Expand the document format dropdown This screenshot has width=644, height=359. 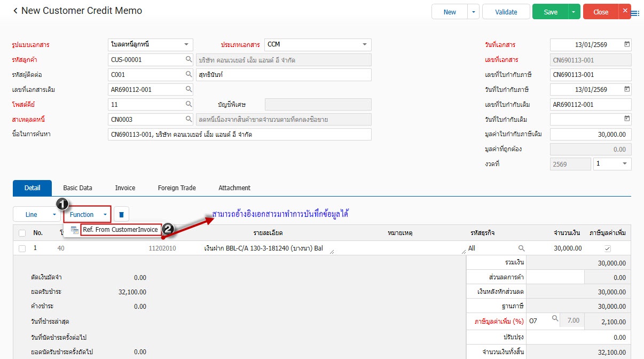pos(186,45)
